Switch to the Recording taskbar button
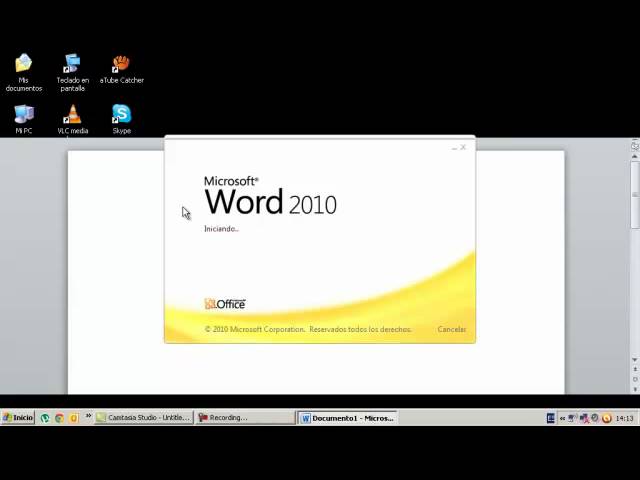The width and height of the screenshot is (640, 480). pos(245,418)
